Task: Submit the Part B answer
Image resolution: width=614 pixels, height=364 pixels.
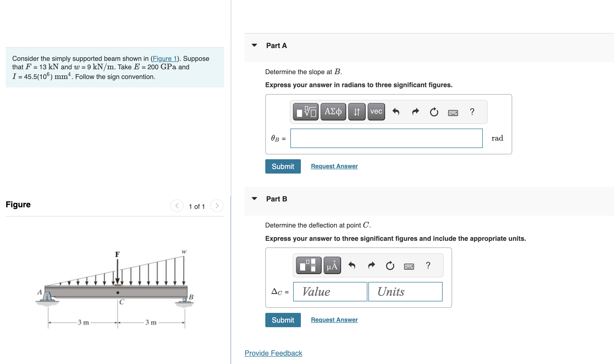Action: coord(283,320)
